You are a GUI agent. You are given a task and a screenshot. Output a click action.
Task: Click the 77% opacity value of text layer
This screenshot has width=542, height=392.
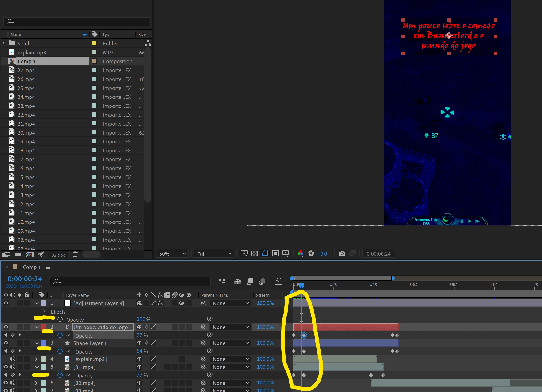(140, 335)
